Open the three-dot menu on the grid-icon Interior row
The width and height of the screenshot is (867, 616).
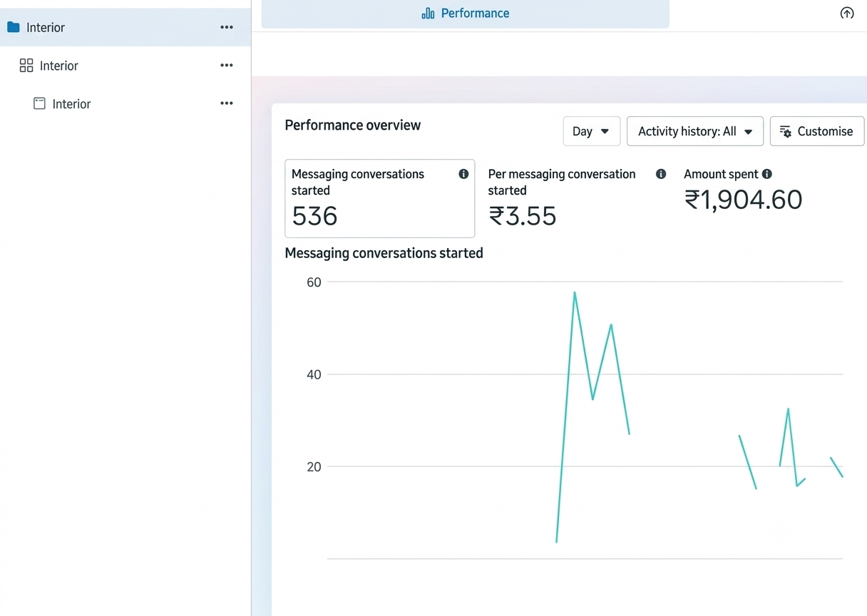tap(227, 66)
